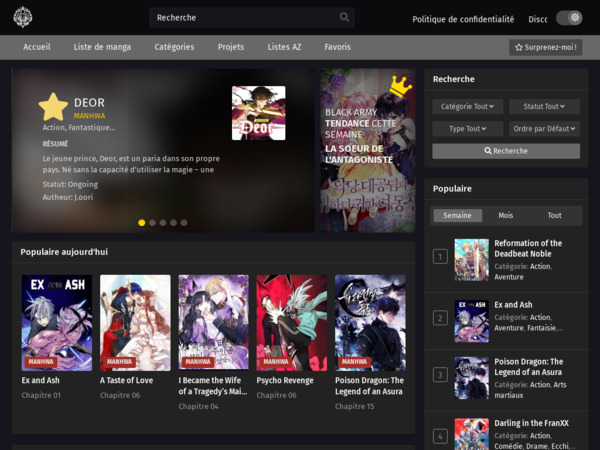Screen dimensions: 600x450
Task: Open the Psycho Revenge cover image
Action: [292, 323]
